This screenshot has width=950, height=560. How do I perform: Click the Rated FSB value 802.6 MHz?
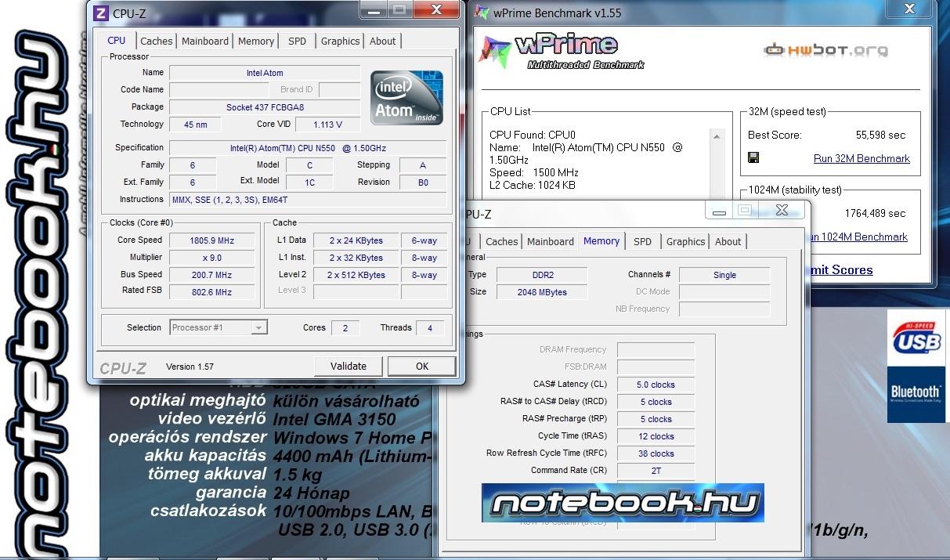[x=211, y=292]
